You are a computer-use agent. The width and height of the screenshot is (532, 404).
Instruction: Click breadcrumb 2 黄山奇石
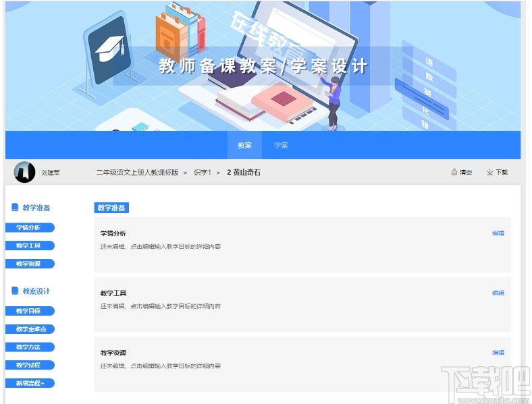tap(244, 172)
